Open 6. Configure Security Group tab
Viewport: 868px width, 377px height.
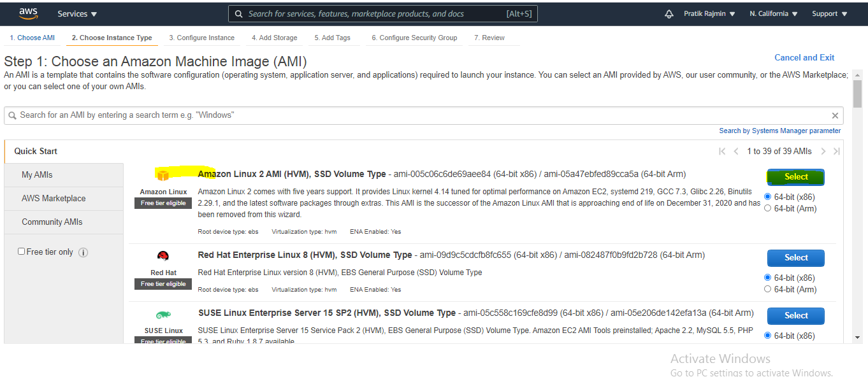pos(414,38)
